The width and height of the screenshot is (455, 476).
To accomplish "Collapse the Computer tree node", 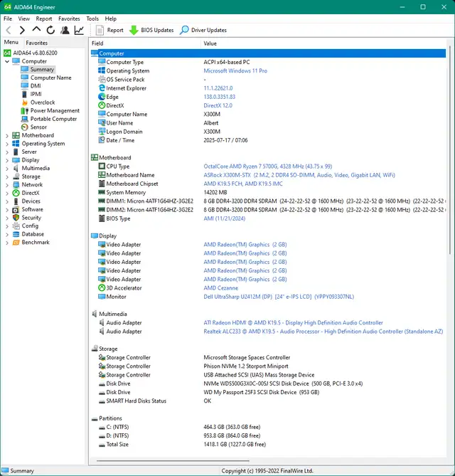I will pos(7,61).
